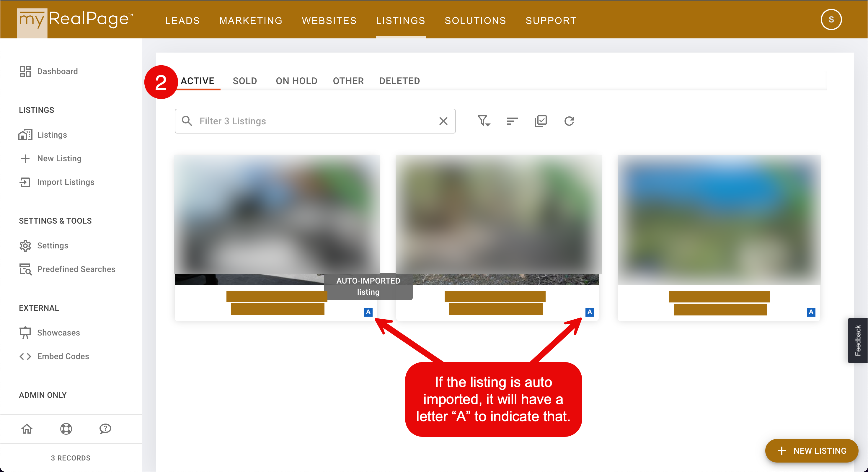Open Import Listings page
868x472 pixels.
click(66, 182)
